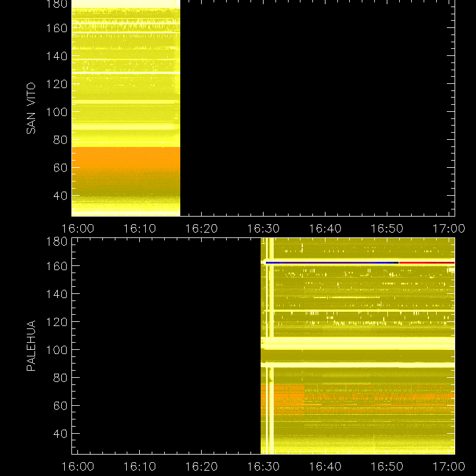Select the 180 label on PALEHUA axis
The height and width of the screenshot is (476, 476).
[x=57, y=242]
